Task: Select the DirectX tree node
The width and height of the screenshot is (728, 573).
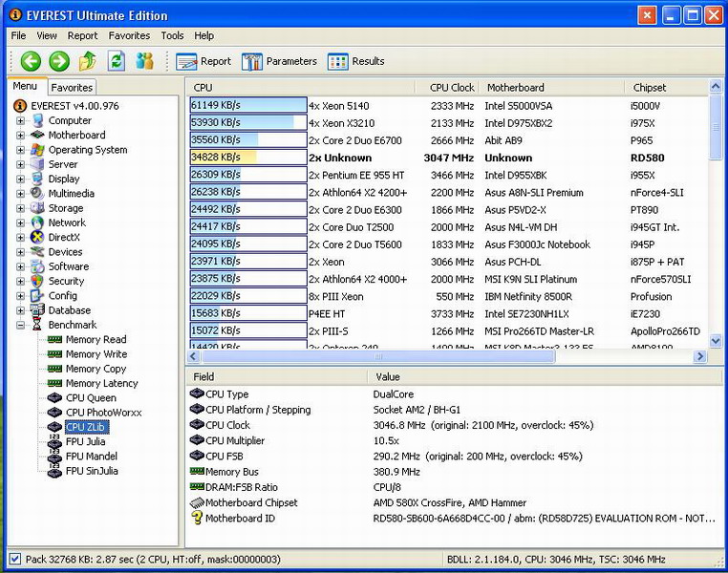Action: tap(64, 237)
